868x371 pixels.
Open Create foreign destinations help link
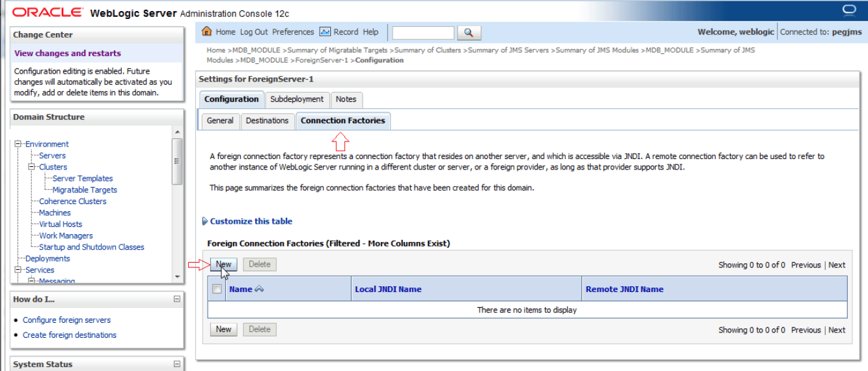[x=70, y=335]
